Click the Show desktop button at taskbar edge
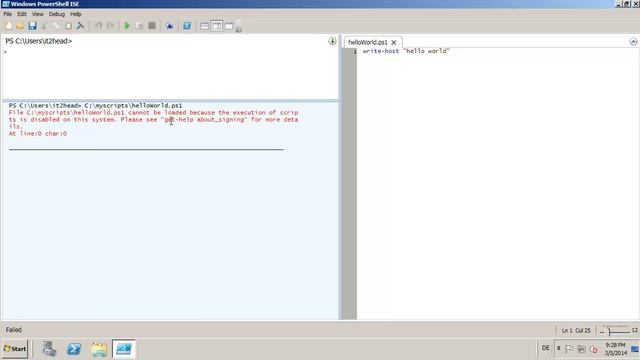 [635, 349]
